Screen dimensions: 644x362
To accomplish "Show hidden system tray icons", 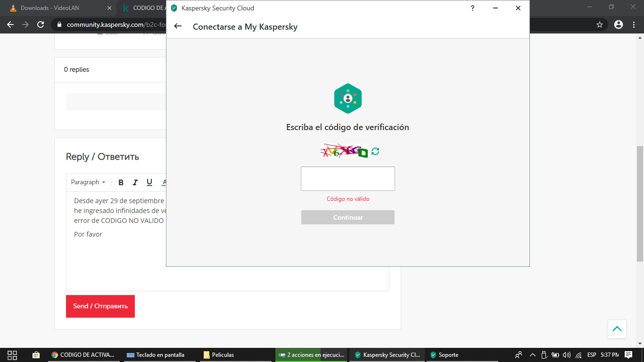I will tap(533, 355).
